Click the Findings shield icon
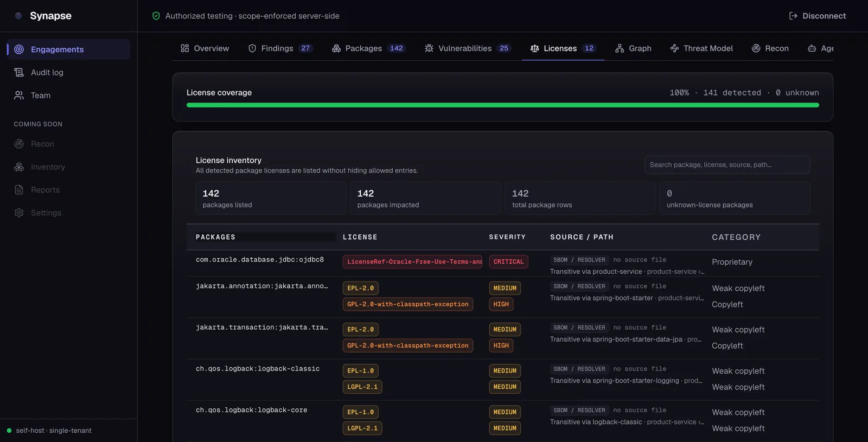The image size is (868, 442). click(x=252, y=48)
